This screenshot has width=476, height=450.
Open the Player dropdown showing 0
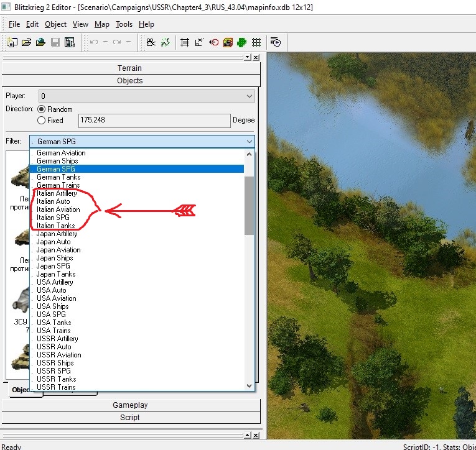[x=147, y=96]
